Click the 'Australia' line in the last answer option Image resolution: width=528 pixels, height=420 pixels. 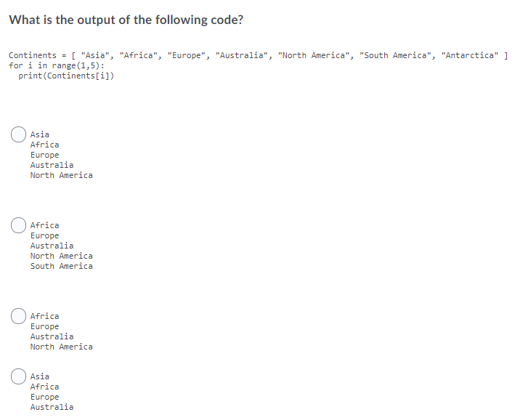tap(52, 407)
